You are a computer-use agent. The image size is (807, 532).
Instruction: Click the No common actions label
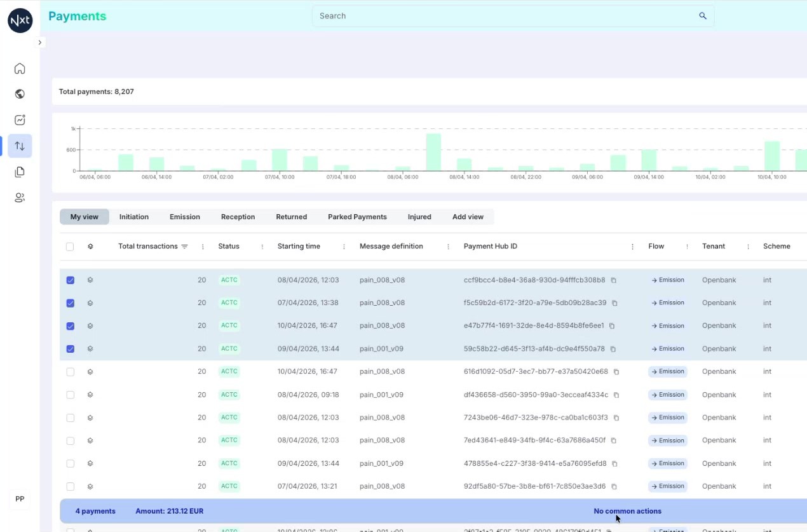pyautogui.click(x=627, y=511)
